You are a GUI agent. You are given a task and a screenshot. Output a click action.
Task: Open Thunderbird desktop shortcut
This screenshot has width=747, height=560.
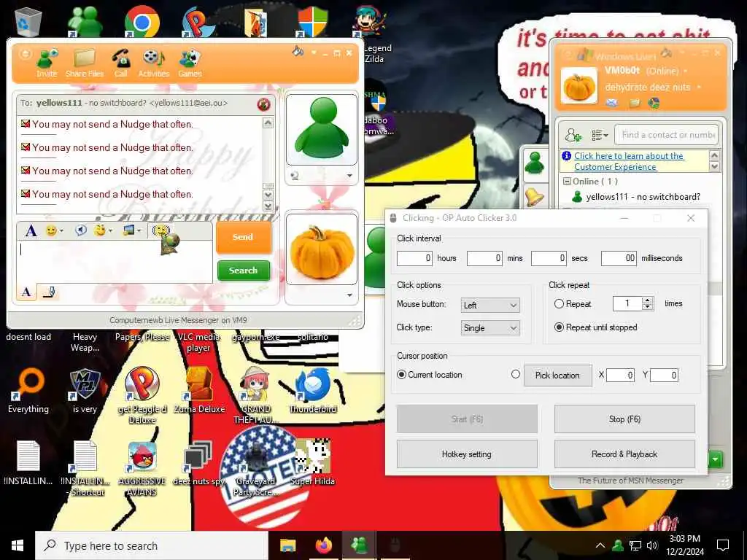coord(312,391)
